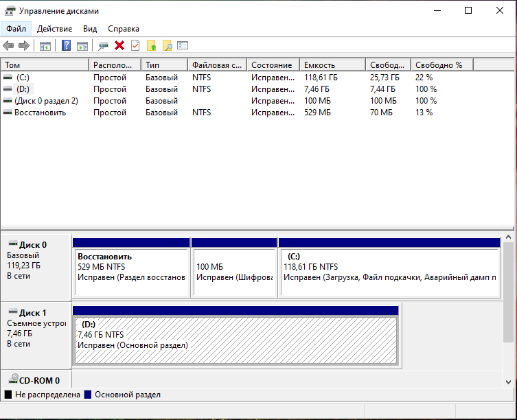
Task: Open the Справка menu
Action: pos(124,29)
